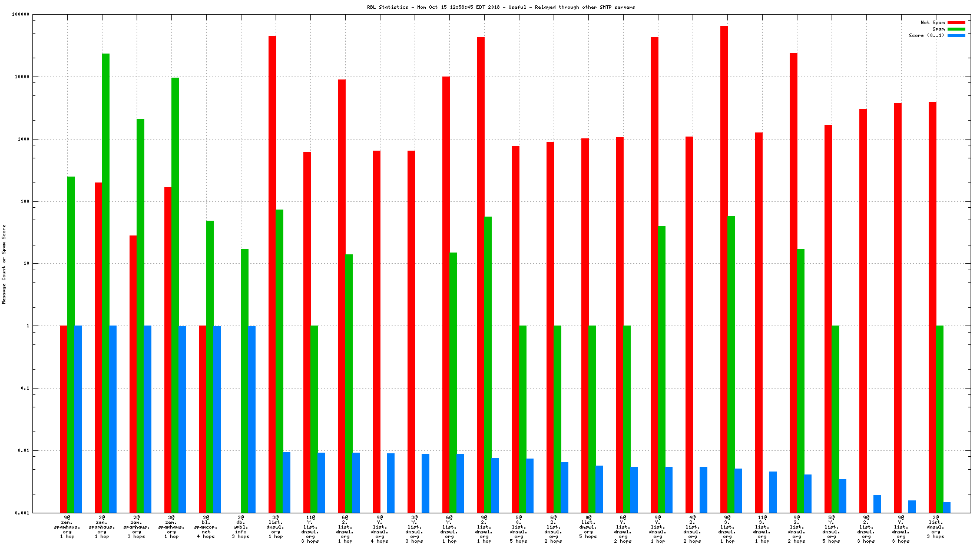980x551 pixels.
Task: Click the 9@ zen.spamhaus.org axis label
Action: coord(67,527)
